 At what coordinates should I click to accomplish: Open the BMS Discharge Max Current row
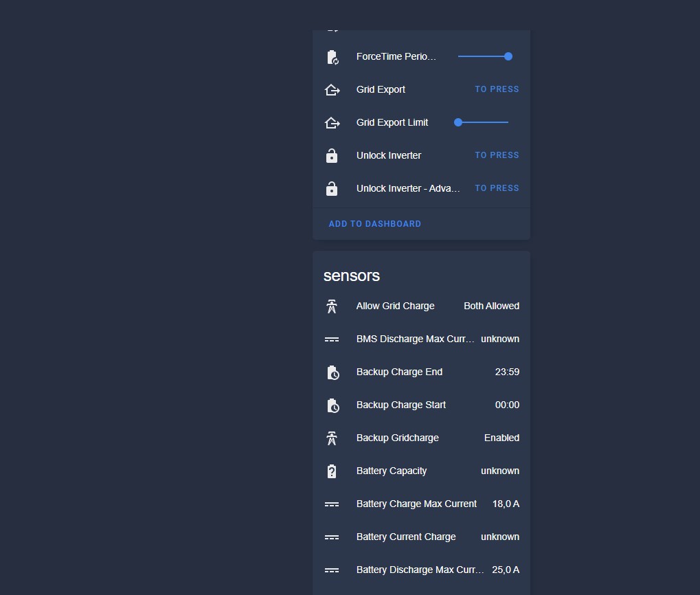(421, 339)
